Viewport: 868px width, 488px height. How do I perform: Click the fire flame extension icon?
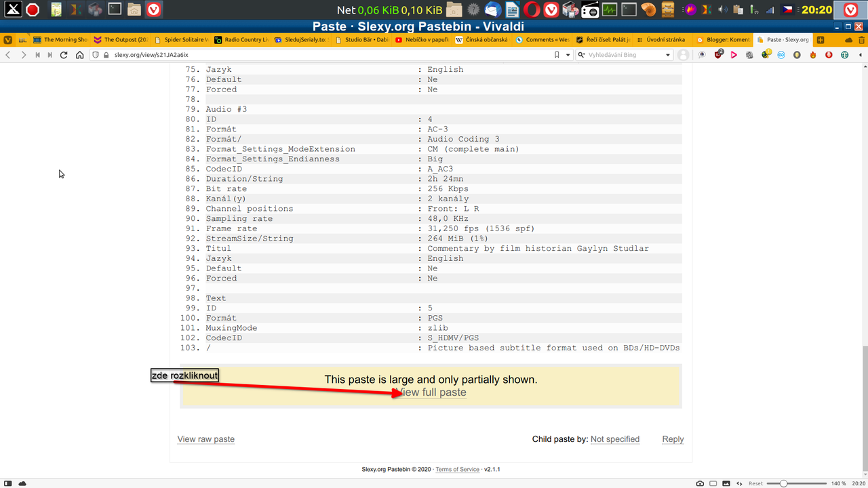click(813, 55)
